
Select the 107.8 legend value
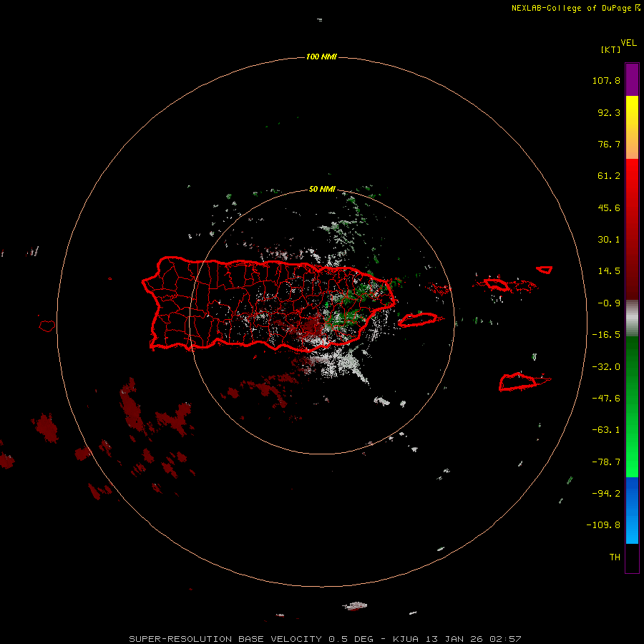click(x=606, y=80)
